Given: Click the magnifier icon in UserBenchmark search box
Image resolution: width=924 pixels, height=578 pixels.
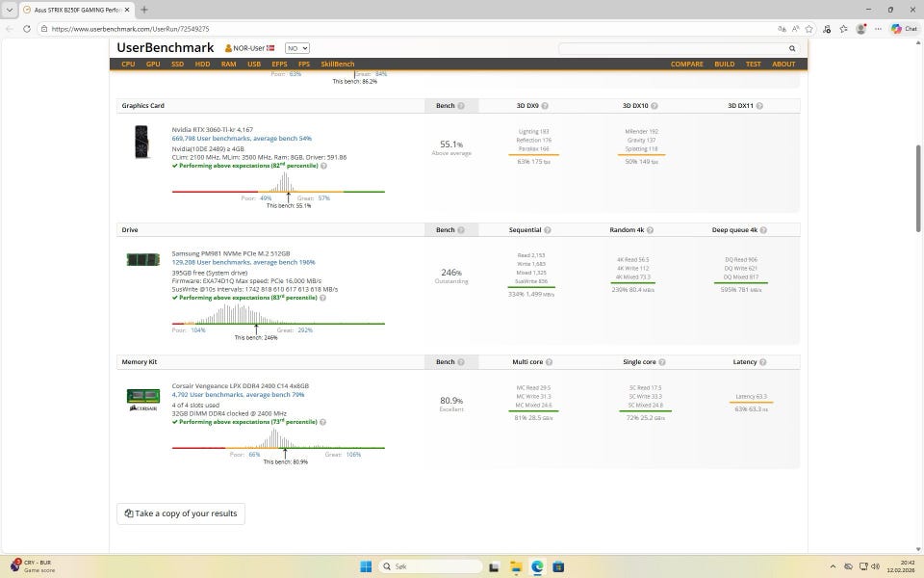Looking at the screenshot, I should [792, 48].
